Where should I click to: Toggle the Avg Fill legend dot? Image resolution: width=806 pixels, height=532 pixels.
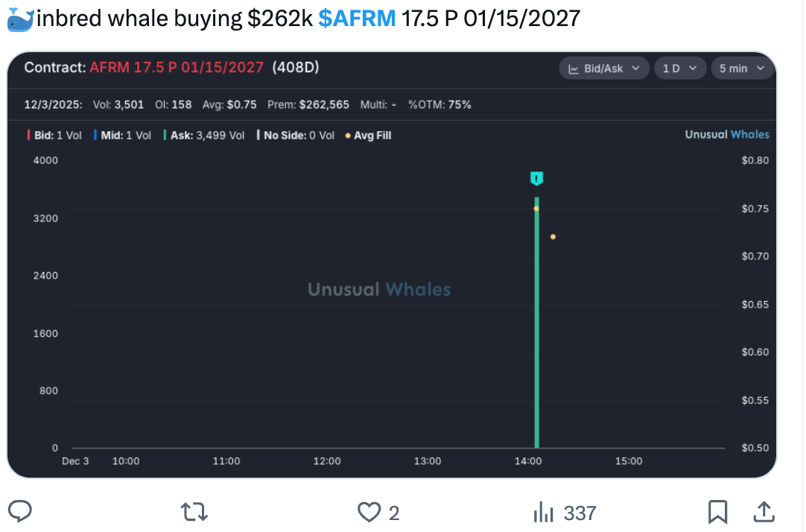click(368, 136)
